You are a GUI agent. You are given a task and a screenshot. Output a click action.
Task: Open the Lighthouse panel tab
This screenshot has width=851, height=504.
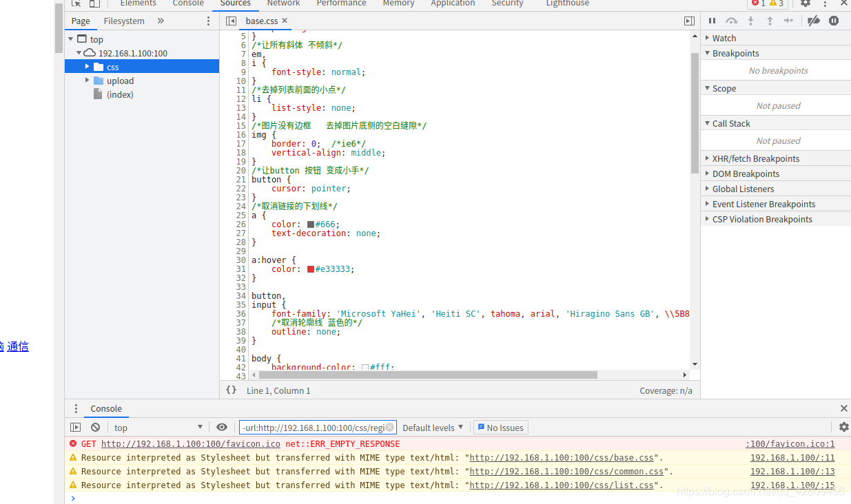567,3
